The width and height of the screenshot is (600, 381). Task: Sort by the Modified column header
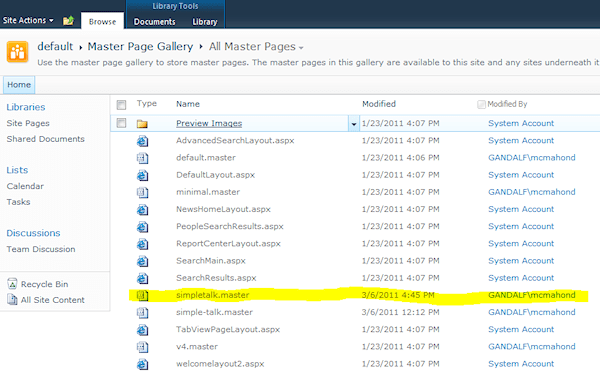point(379,104)
